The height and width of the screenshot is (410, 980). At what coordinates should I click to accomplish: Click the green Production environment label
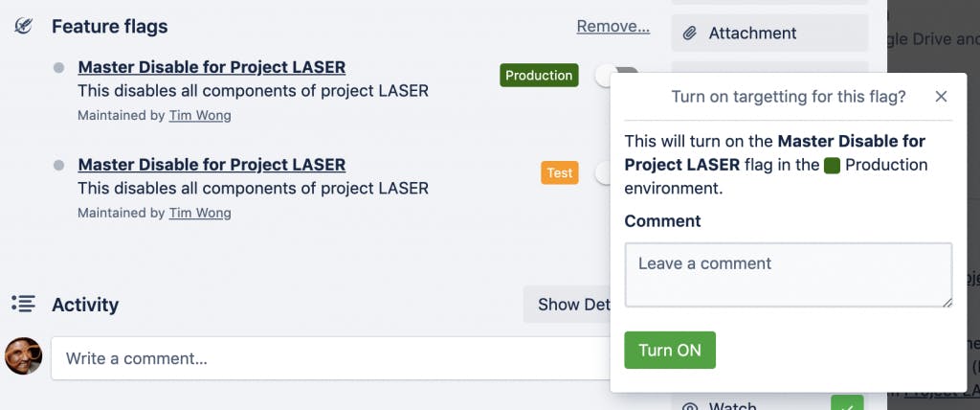(x=539, y=75)
